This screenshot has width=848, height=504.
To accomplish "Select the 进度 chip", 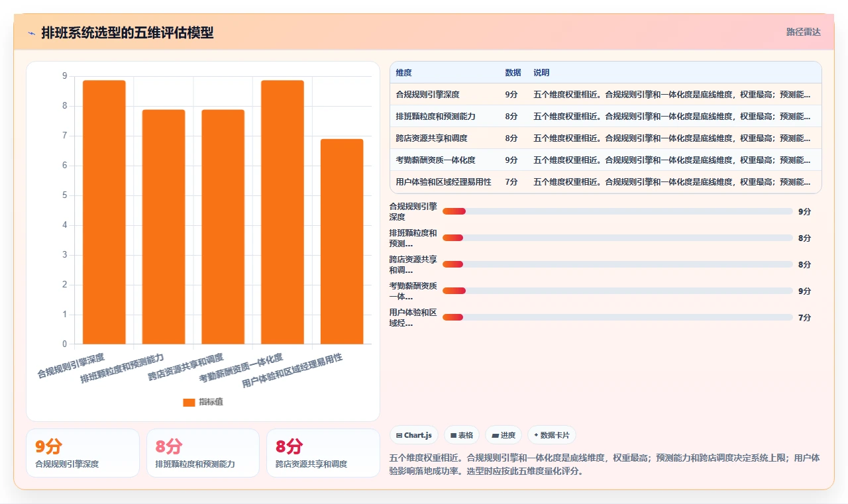I will click(503, 435).
